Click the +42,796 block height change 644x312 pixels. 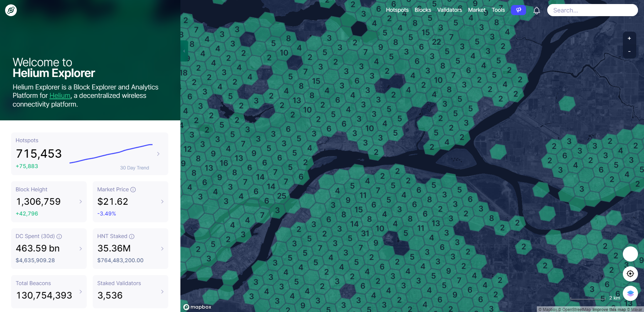click(x=27, y=213)
